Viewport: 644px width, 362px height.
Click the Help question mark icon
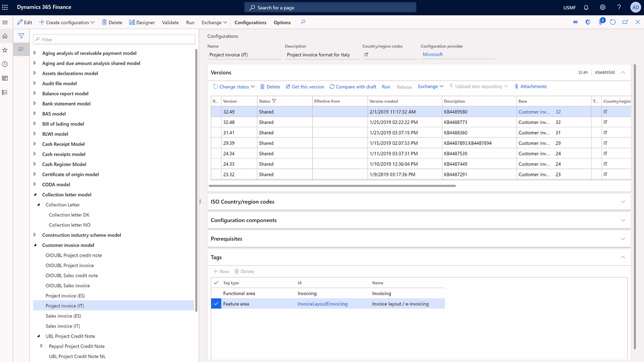coord(619,7)
